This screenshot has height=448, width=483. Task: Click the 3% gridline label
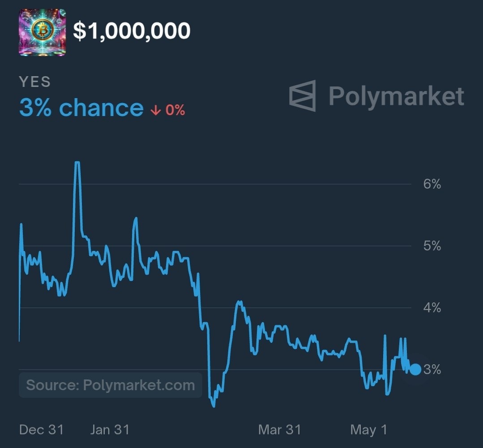[432, 370]
